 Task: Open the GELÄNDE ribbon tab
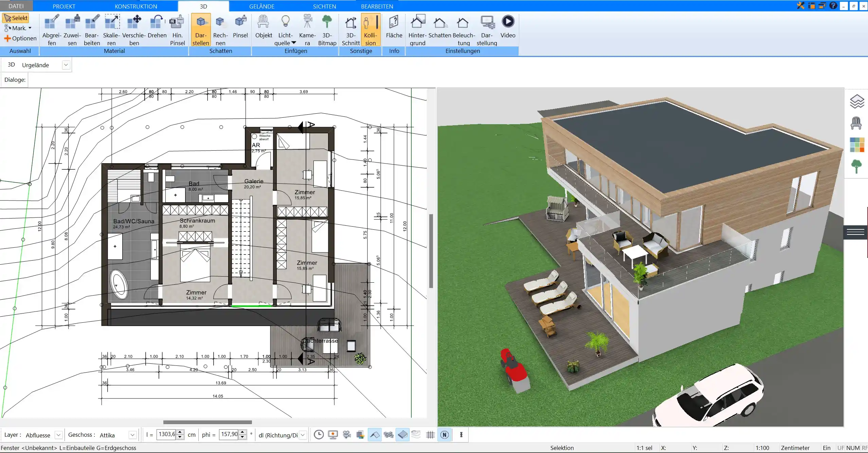point(261,6)
